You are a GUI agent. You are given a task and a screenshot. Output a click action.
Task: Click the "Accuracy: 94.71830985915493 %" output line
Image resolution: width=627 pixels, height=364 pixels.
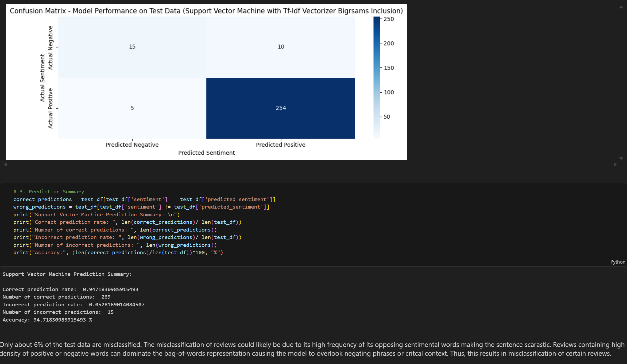(47, 320)
